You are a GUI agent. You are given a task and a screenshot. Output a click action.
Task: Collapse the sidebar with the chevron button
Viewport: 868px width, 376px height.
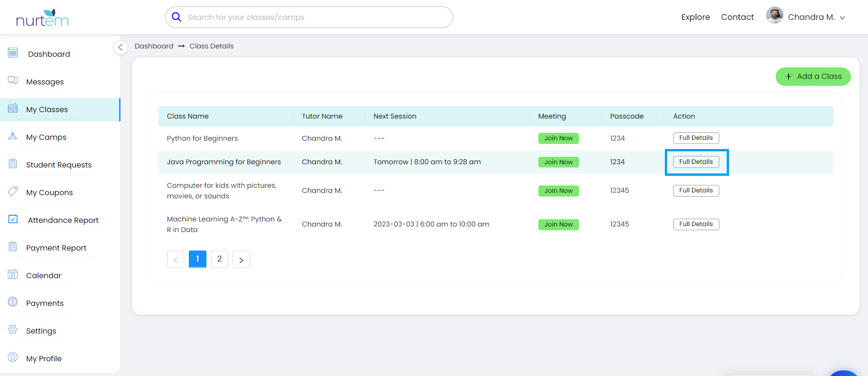click(120, 47)
